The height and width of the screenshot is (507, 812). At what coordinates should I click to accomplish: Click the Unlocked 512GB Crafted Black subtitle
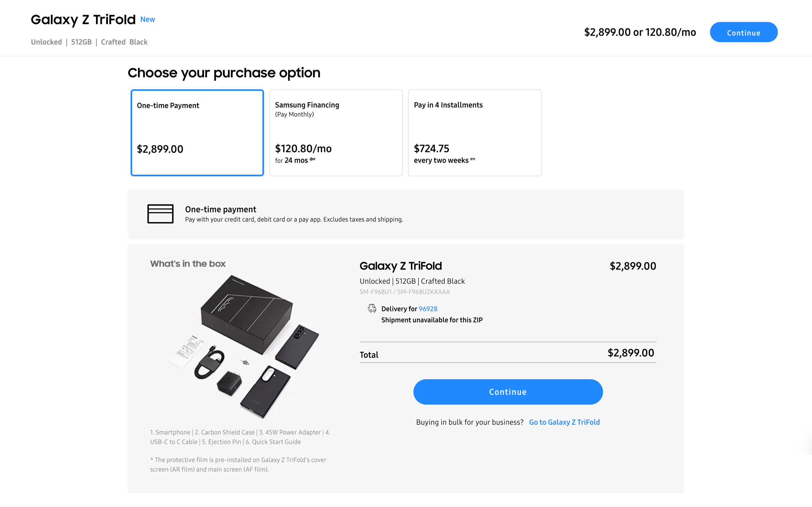point(89,42)
